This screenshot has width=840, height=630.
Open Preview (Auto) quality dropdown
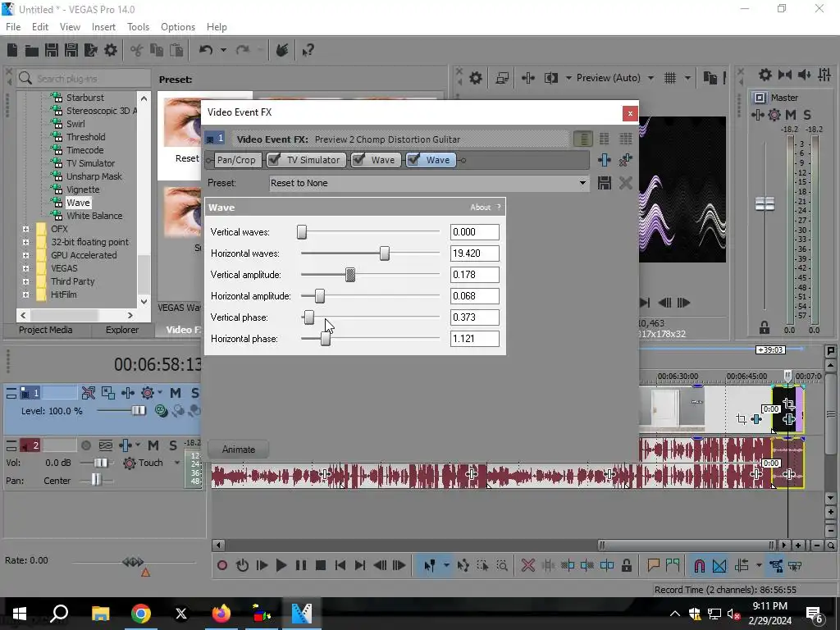pos(651,78)
